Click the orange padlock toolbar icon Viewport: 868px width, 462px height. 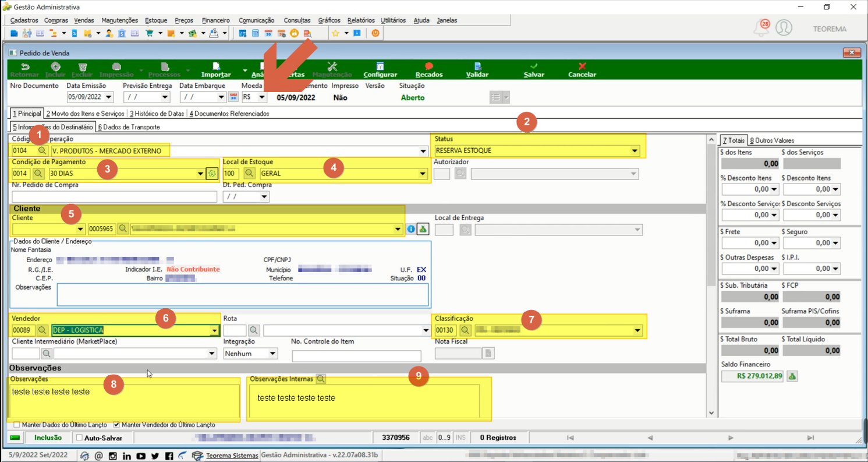pos(294,33)
